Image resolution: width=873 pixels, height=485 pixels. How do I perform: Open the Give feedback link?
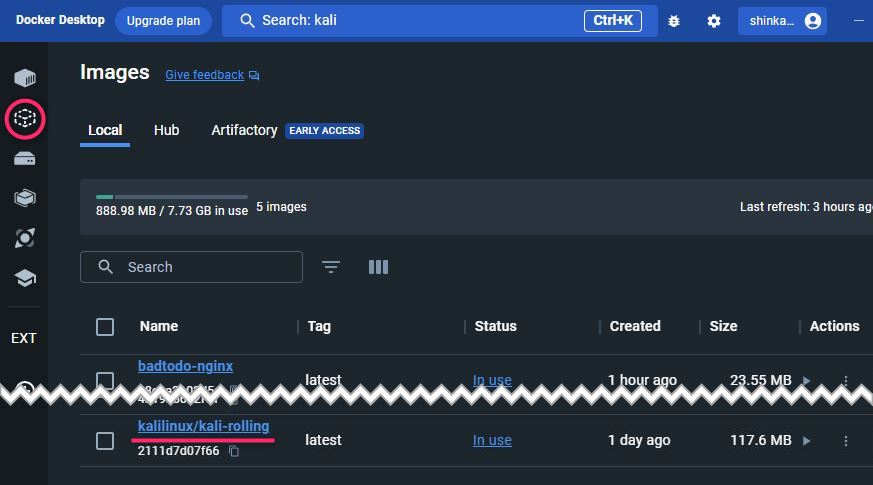point(204,75)
